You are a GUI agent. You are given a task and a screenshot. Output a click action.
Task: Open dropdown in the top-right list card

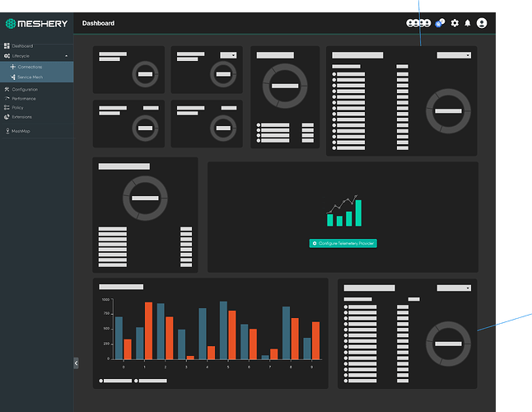point(454,55)
